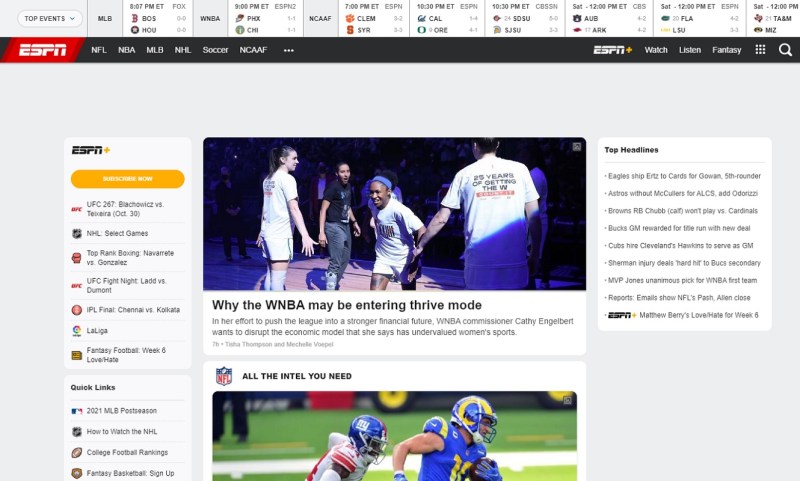
Task: Read Astros without McCullers for ALCS headline
Action: pos(683,193)
